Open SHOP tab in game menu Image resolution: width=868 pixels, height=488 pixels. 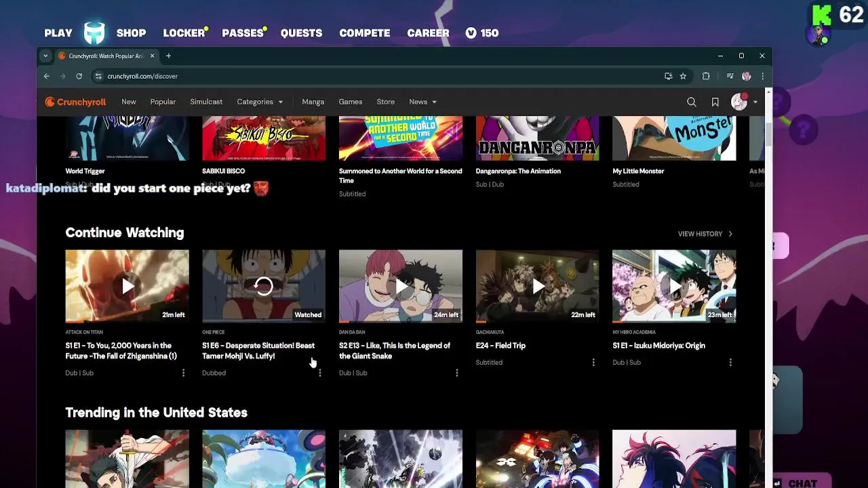[131, 33]
